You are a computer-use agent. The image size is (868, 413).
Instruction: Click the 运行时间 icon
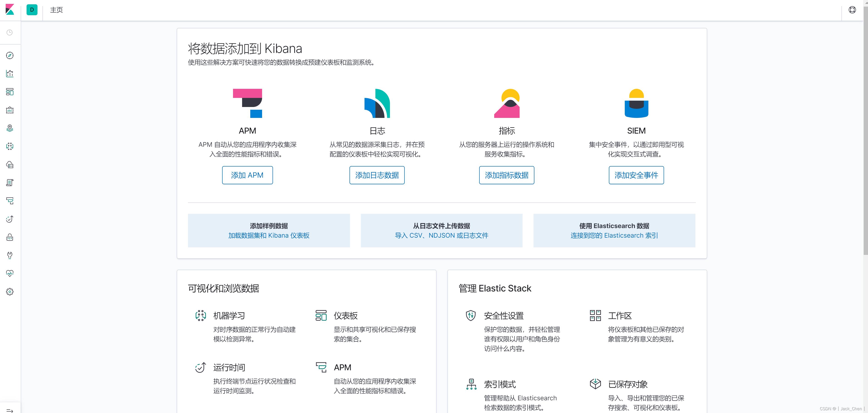pos(201,367)
